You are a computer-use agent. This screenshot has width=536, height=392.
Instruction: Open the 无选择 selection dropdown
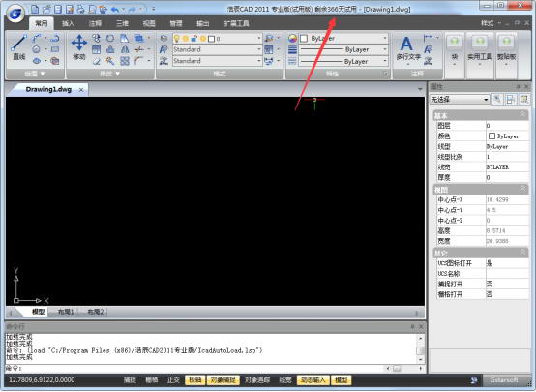pyautogui.click(x=460, y=99)
